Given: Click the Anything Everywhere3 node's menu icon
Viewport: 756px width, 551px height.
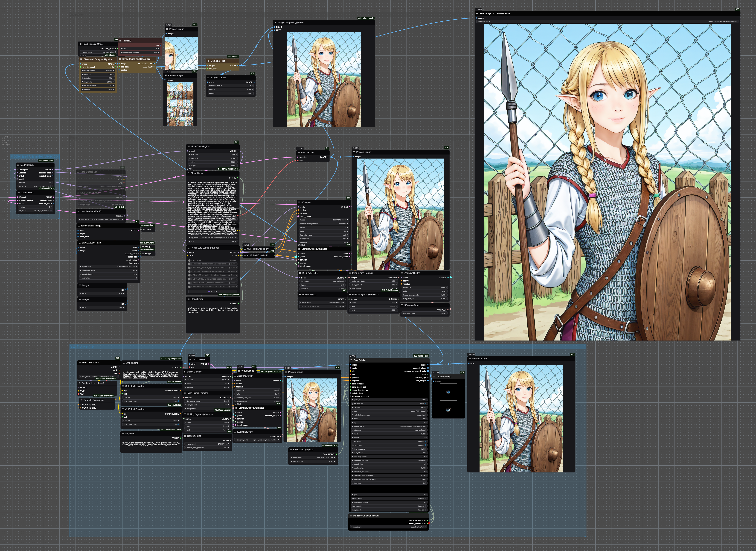Looking at the screenshot, I should (80, 383).
